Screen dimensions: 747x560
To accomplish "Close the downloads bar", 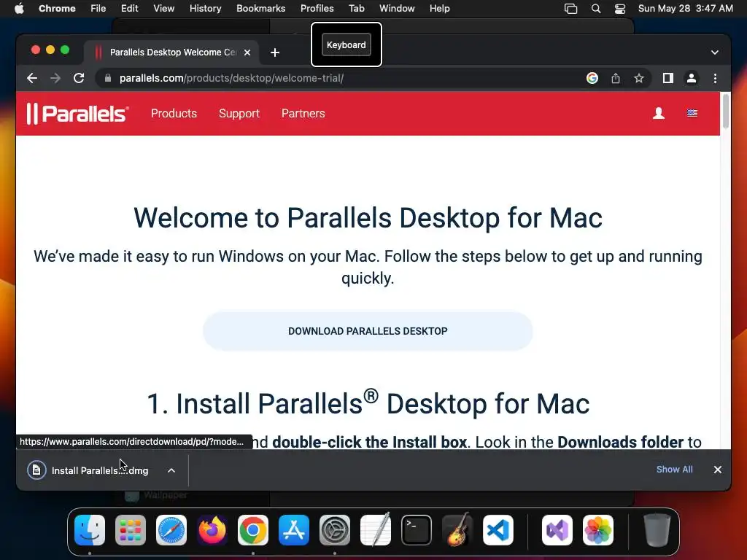I will click(718, 470).
